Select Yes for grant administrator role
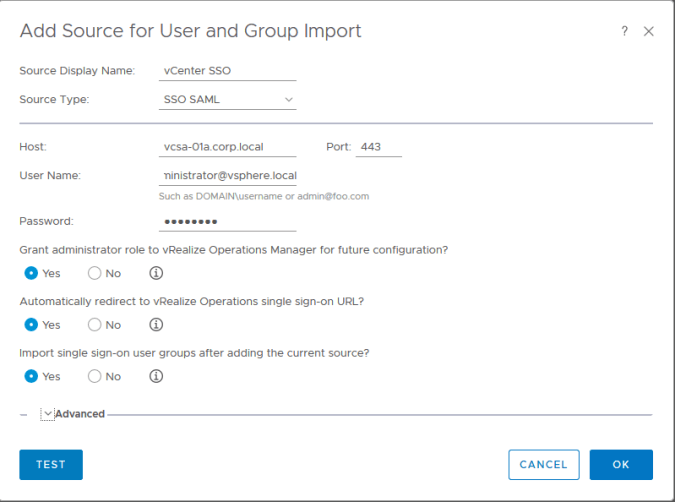 [32, 273]
